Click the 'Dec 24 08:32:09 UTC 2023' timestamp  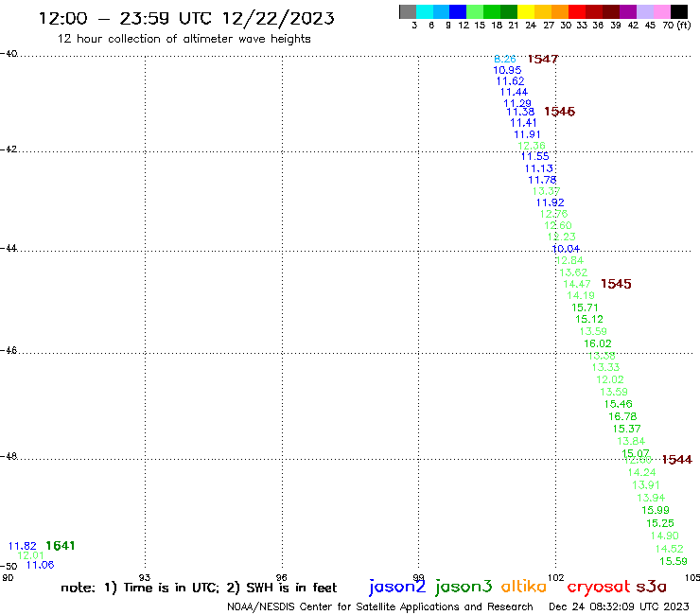tap(619, 606)
